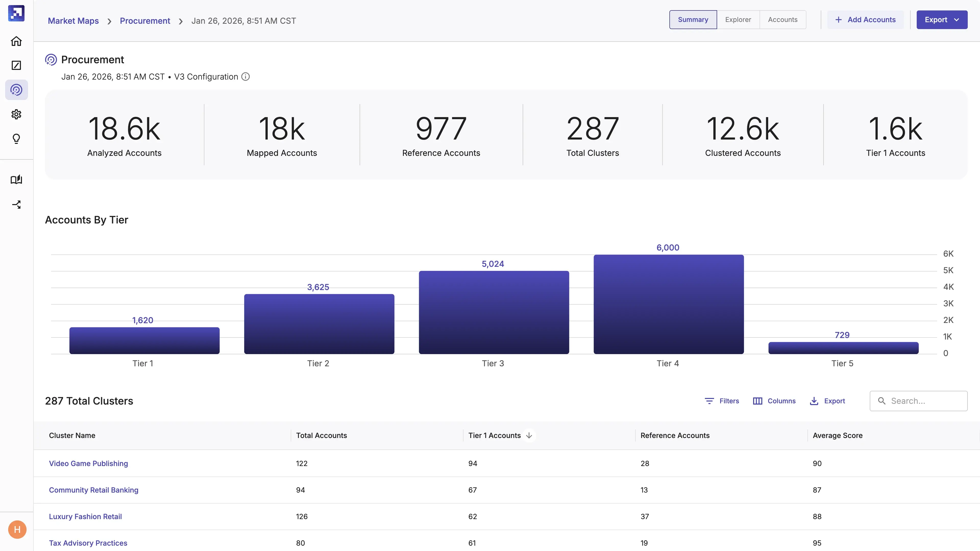Switch to the Accounts tab
The height and width of the screenshot is (551, 980).
click(782, 20)
